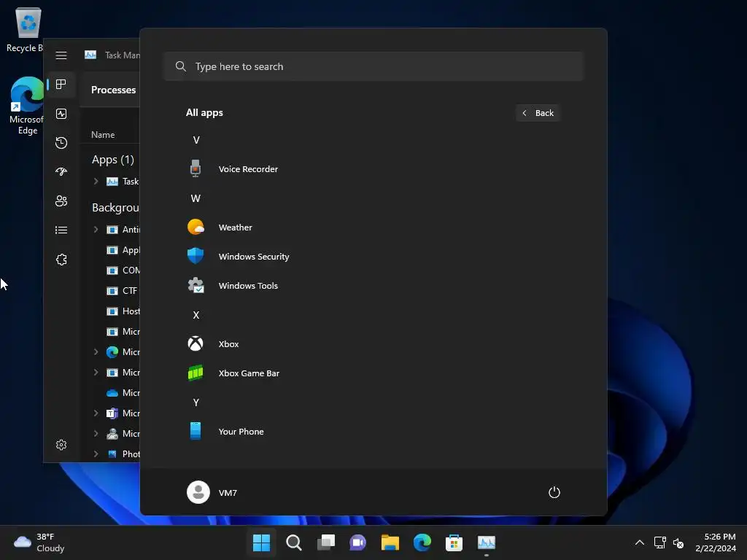Image resolution: width=747 pixels, height=560 pixels.
Task: Open the VM7 user account menu
Action: (212, 492)
